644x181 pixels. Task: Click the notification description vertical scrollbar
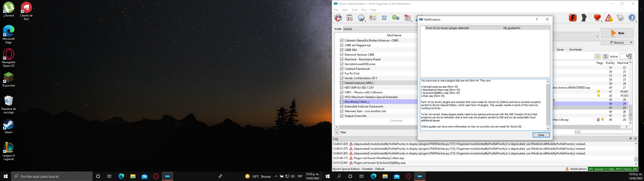[x=548, y=105]
